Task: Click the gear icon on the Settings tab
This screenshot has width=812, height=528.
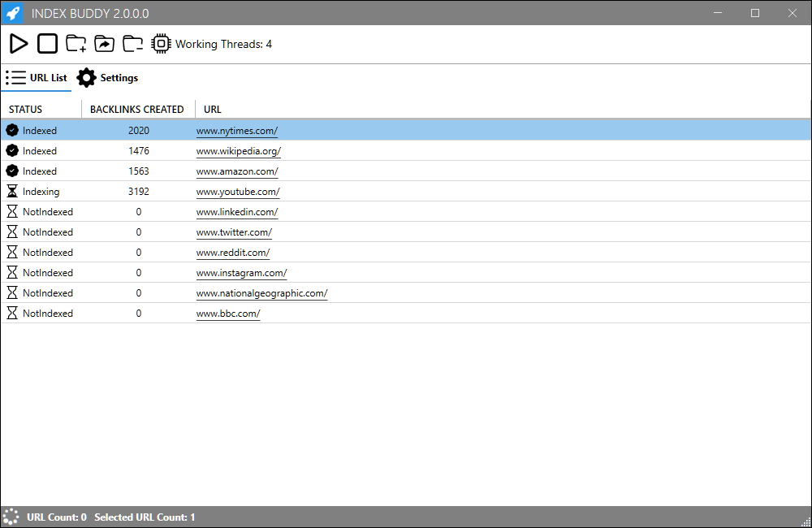Action: point(86,77)
